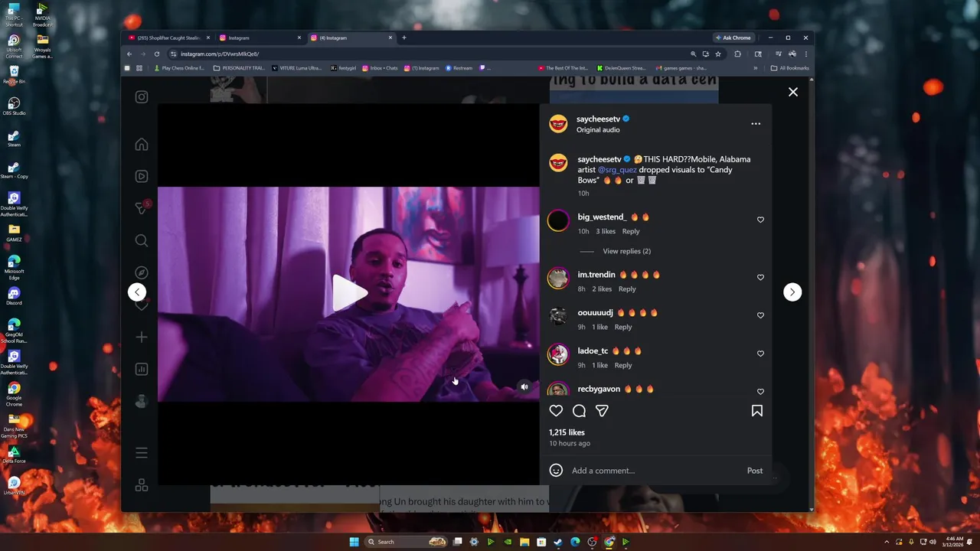
Task: Click the taskbar Search box
Action: click(406, 542)
